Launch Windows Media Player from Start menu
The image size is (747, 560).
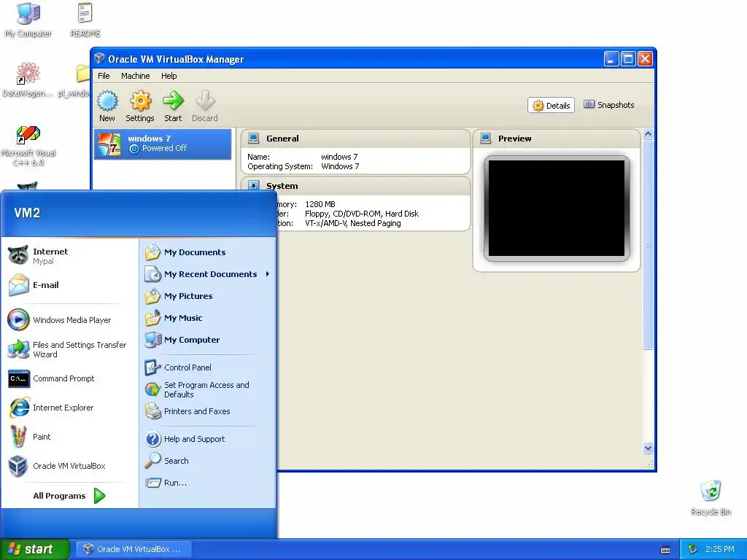[71, 320]
